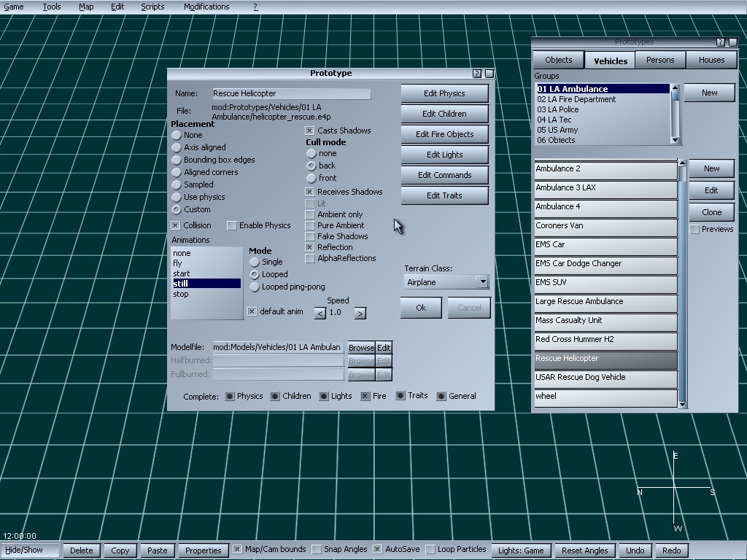Open Edit Fire Objects
This screenshot has width=747, height=560.
pos(444,134)
